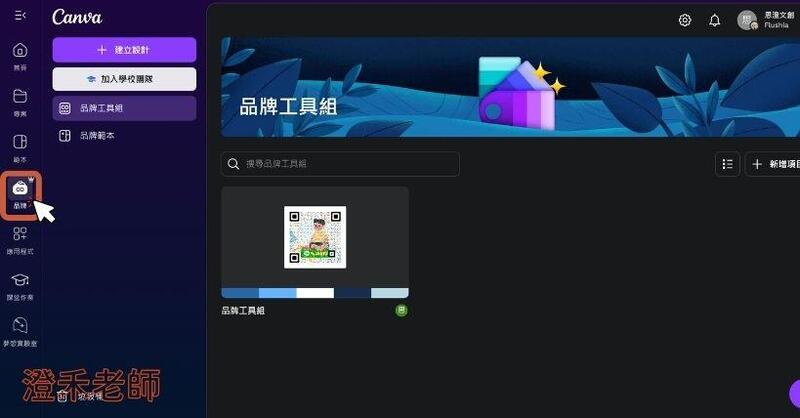This screenshot has height=418, width=800.
Task: Click the 新增項目 add new button
Action: pyautogui.click(x=773, y=164)
